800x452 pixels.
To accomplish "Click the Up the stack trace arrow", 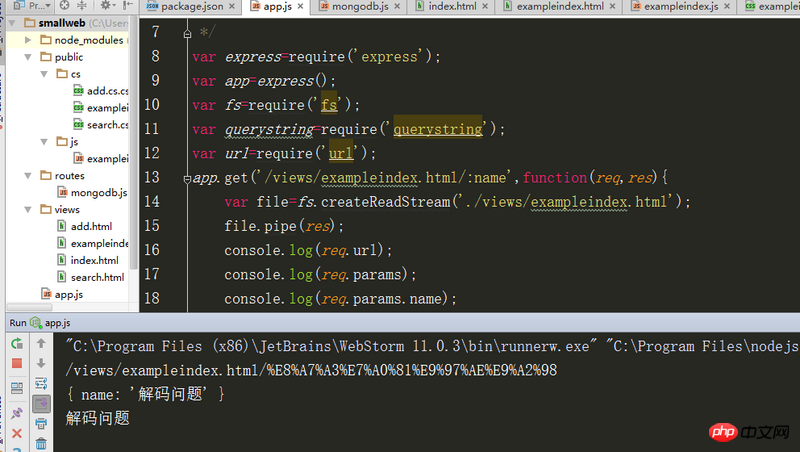I will [41, 343].
